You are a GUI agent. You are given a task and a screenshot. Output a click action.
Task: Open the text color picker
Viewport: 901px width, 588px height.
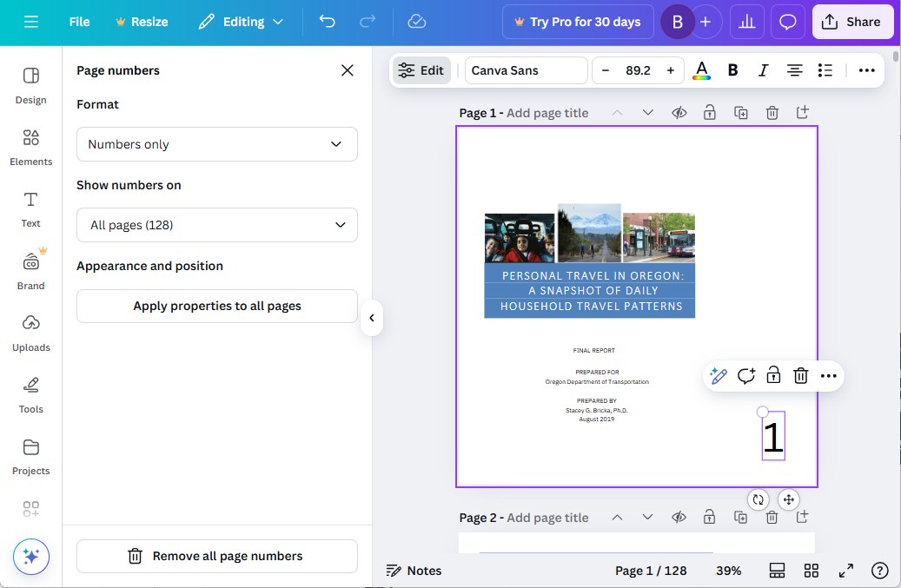pos(701,70)
